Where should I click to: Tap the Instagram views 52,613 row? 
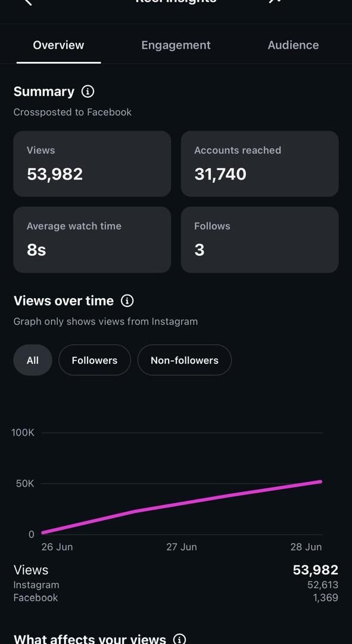click(176, 585)
